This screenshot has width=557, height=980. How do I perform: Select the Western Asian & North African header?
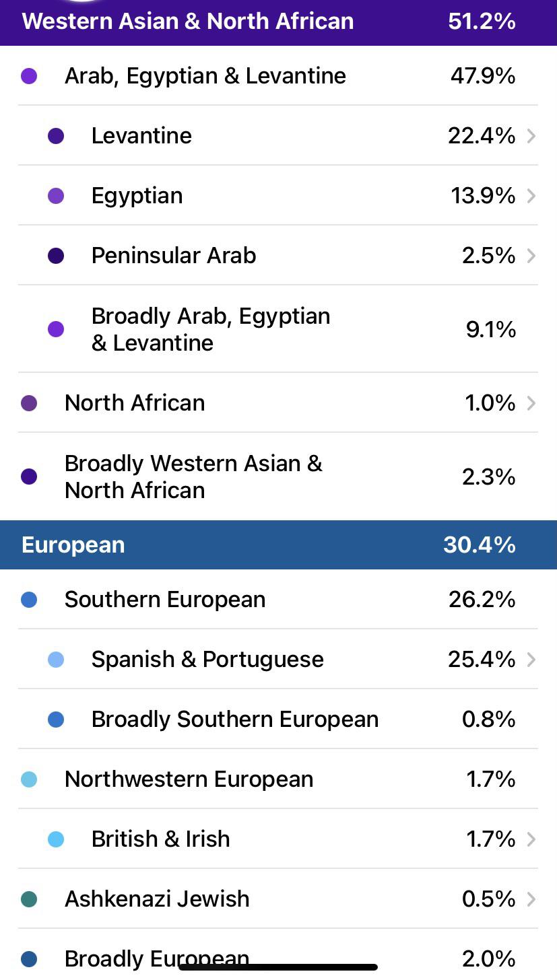tap(278, 21)
